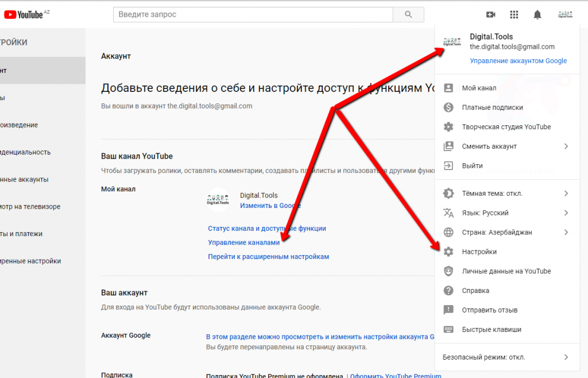The height and width of the screenshot is (378, 588).
Task: Select Настройки in the account menu
Action: click(508, 252)
